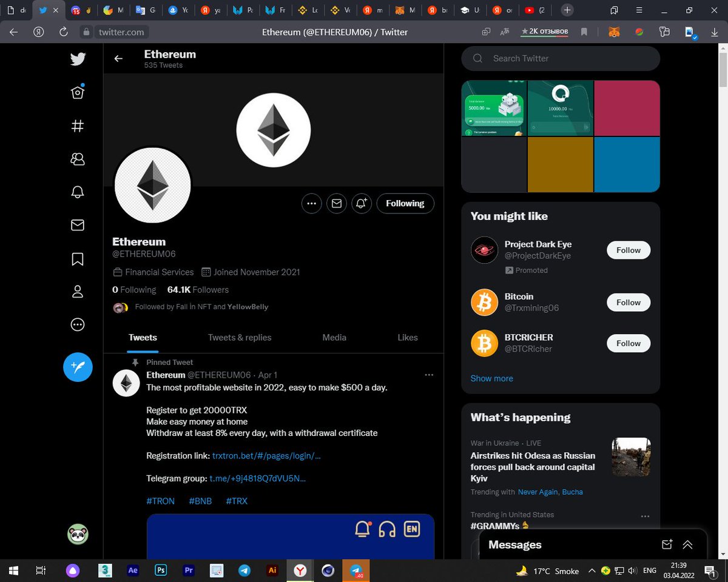This screenshot has width=728, height=582.
Task: Open Bookmarks icon in sidebar
Action: [78, 259]
